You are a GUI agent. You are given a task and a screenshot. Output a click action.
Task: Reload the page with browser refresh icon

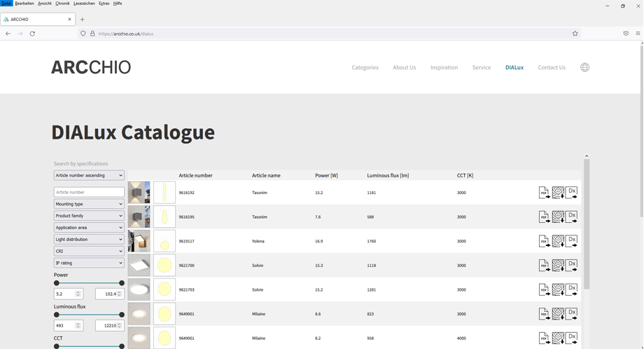pos(32,34)
